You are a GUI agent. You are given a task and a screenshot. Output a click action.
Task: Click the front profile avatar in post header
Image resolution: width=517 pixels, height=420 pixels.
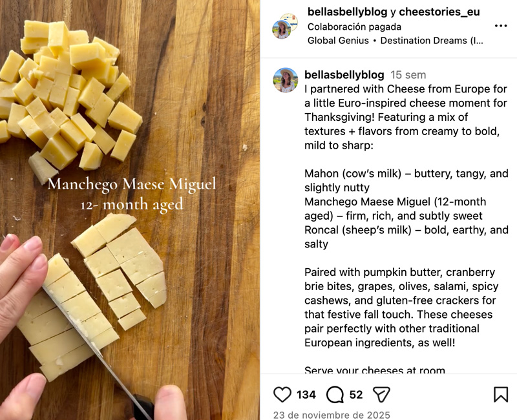coord(281,30)
